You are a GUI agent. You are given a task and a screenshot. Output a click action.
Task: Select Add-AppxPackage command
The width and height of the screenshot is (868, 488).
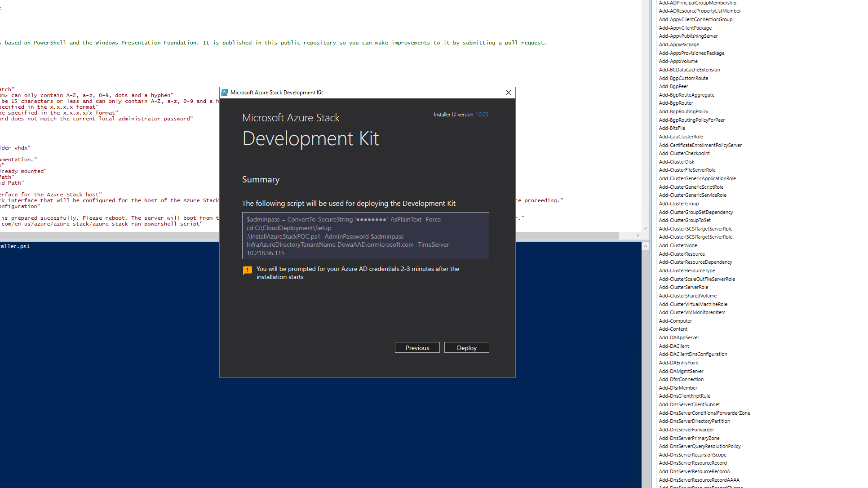coord(679,44)
